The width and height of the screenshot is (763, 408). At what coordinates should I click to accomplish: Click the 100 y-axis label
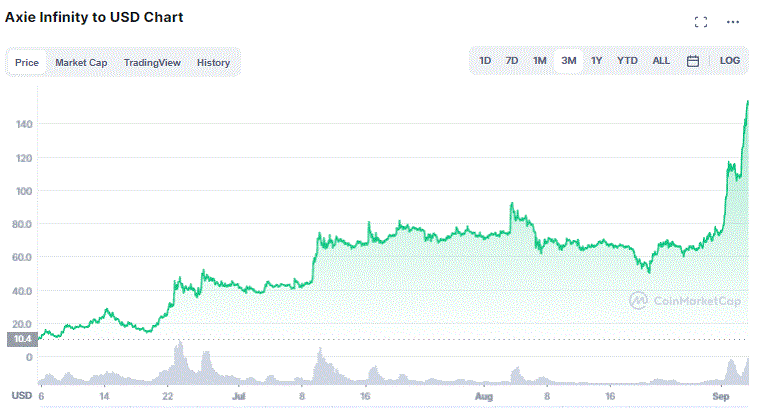[x=24, y=191]
